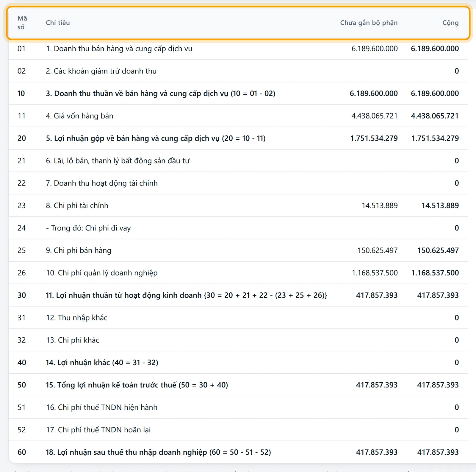Select the "Cộng" column header
476x472 pixels.
point(450,23)
